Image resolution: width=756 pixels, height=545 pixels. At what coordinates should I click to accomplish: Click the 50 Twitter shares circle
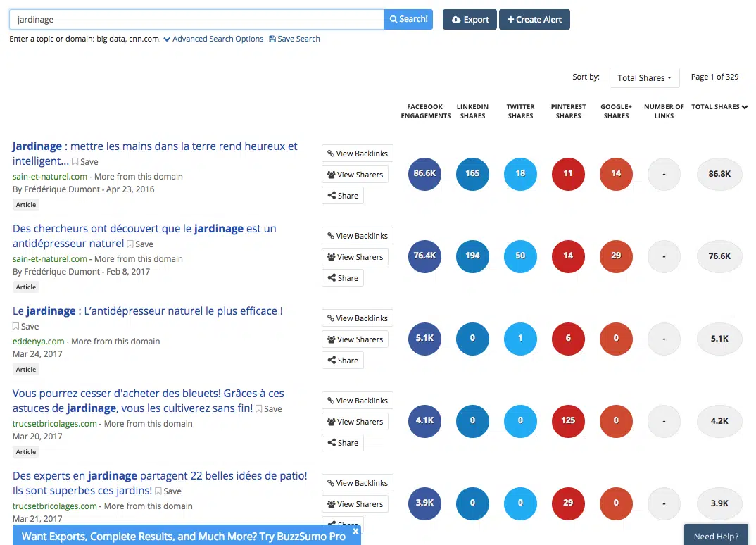click(520, 256)
